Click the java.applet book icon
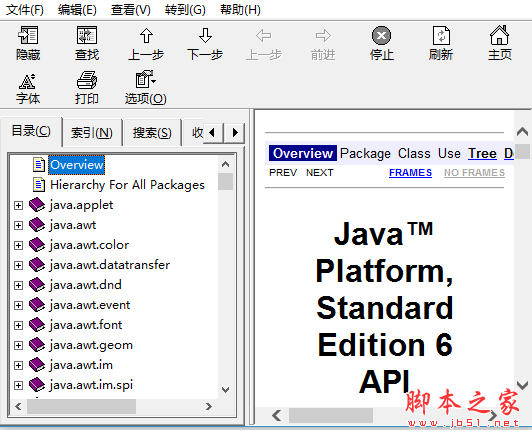532x434 pixels. 37,205
